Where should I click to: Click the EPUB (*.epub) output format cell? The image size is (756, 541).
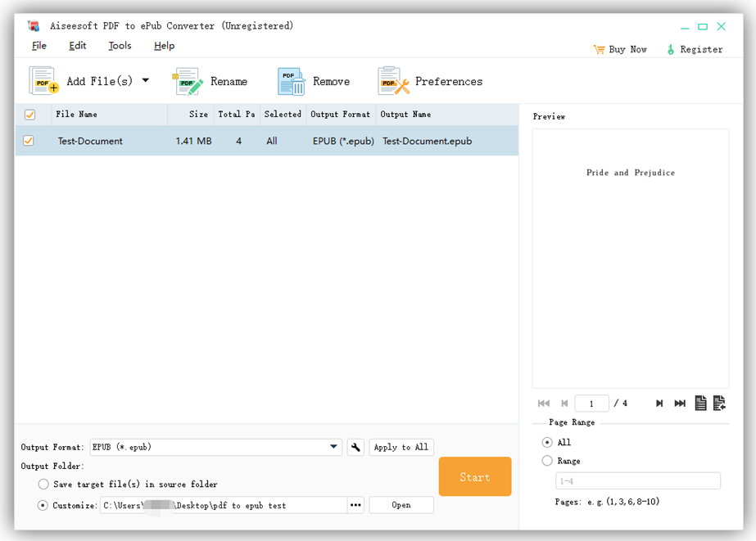pyautogui.click(x=343, y=141)
